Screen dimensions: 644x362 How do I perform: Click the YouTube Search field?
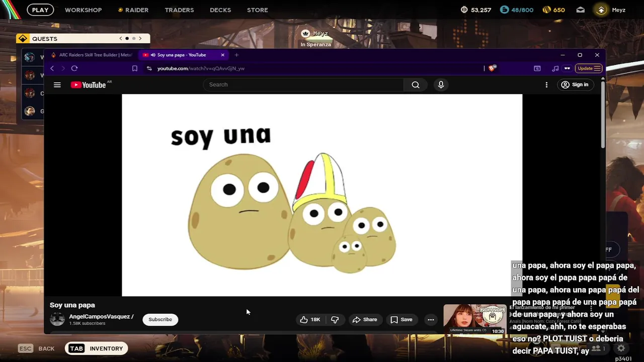coord(303,84)
